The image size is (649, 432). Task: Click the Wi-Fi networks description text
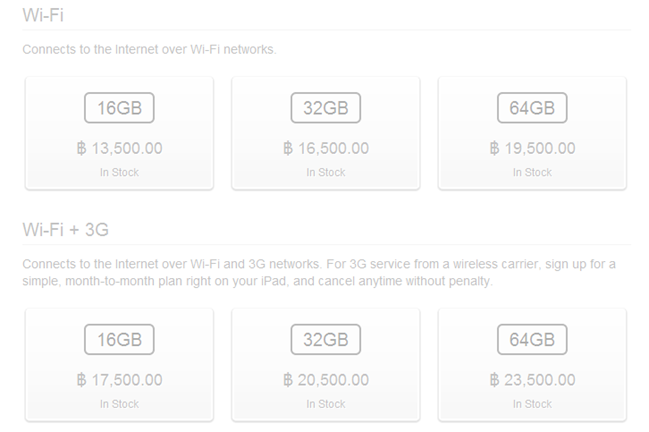point(149,50)
